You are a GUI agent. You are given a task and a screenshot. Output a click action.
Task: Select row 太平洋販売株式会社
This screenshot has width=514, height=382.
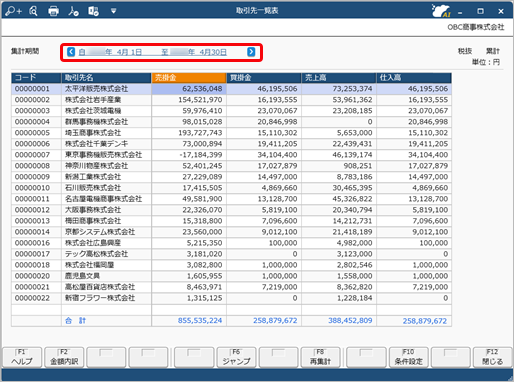tap(231, 89)
